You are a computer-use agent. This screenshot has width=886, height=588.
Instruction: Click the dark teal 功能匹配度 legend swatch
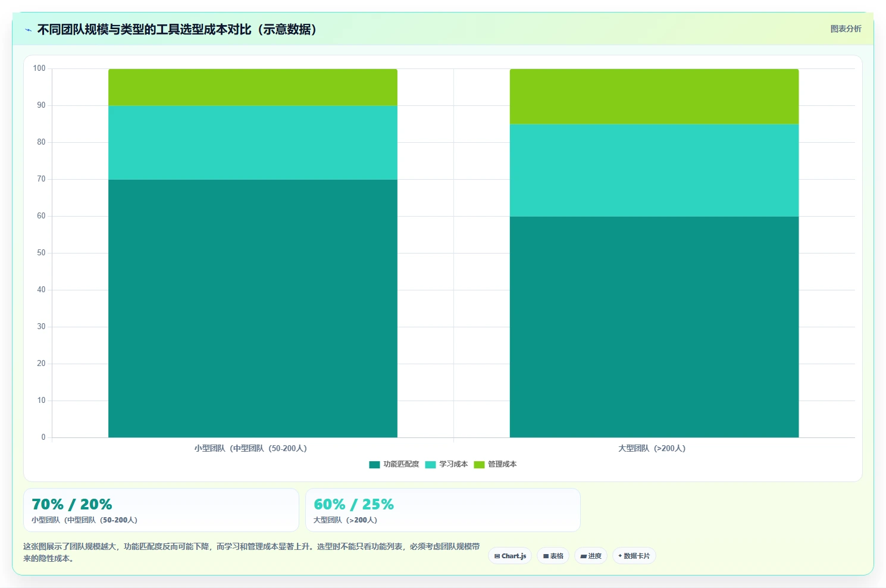coord(374,465)
